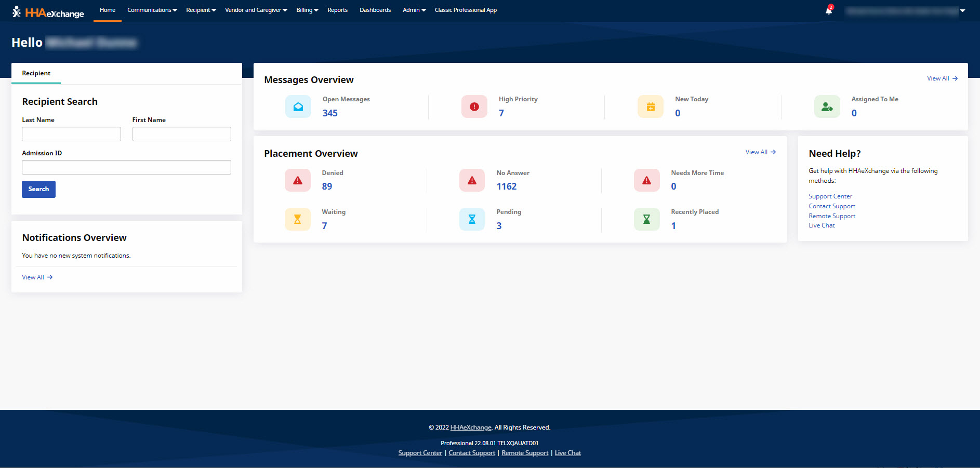Expand the Communications menu

coord(152,10)
